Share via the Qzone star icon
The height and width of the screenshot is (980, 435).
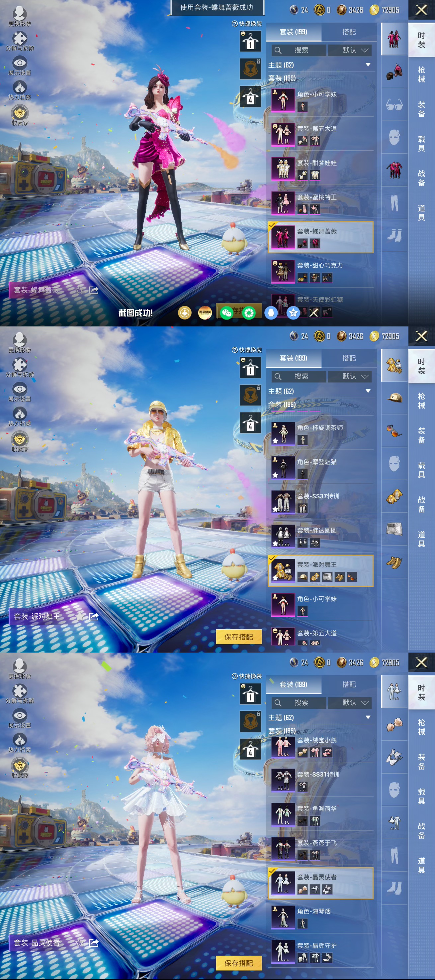[x=293, y=313]
